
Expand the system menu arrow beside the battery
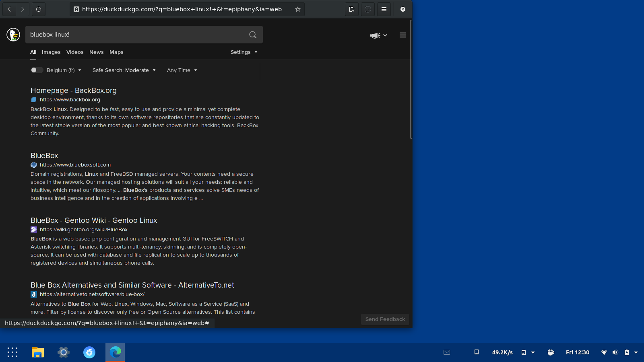(x=636, y=352)
